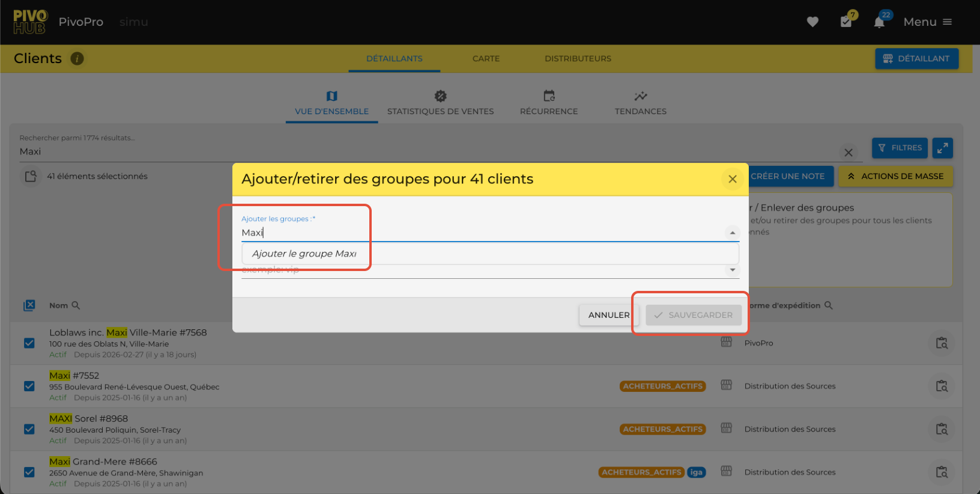
Task: Click the PivoHub logo
Action: (30, 22)
